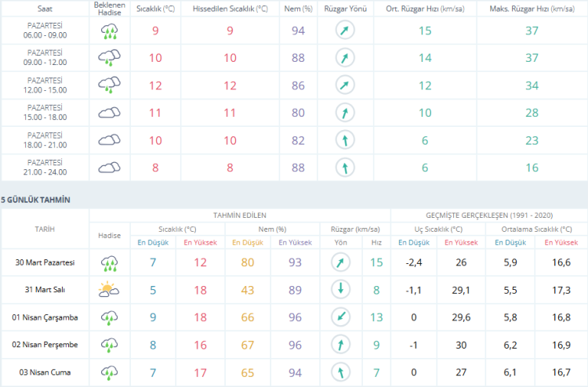
Task: Select the Rüzgar Yönü column header
Action: 344,8
